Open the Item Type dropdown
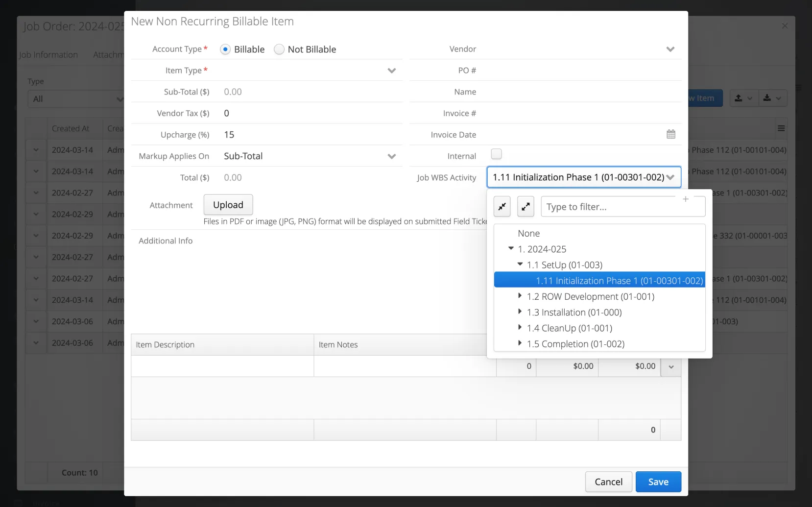 pyautogui.click(x=391, y=71)
